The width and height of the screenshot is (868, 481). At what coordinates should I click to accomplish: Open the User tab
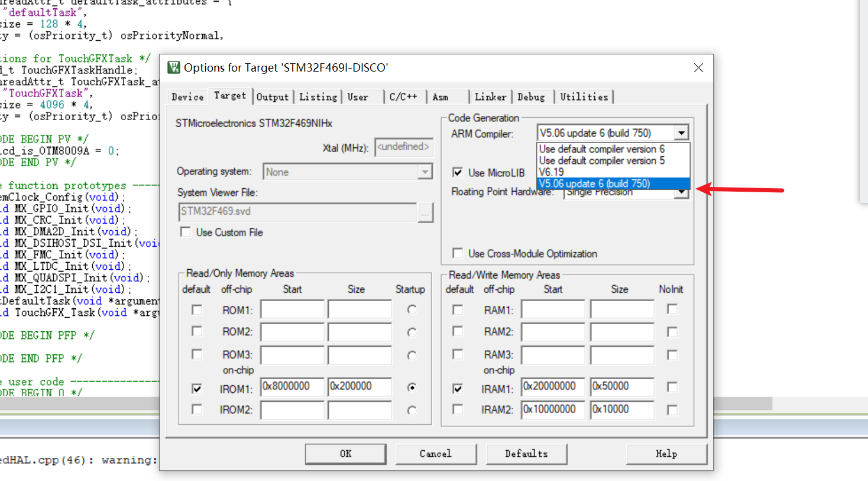[x=358, y=97]
